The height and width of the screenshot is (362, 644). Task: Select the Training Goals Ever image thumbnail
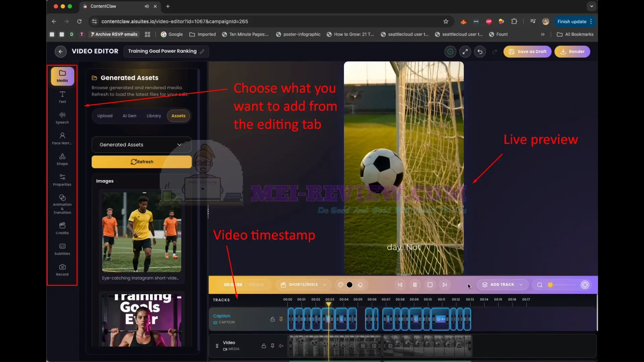(142, 320)
